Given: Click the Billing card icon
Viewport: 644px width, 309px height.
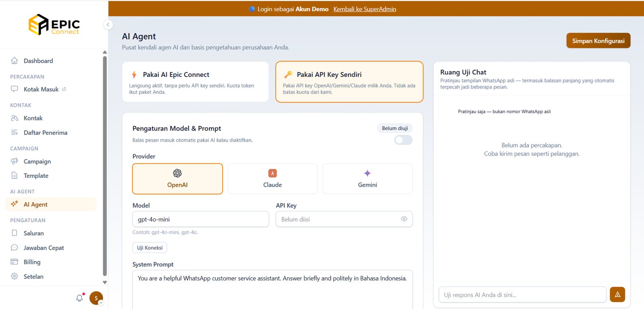Looking at the screenshot, I should pos(14,262).
